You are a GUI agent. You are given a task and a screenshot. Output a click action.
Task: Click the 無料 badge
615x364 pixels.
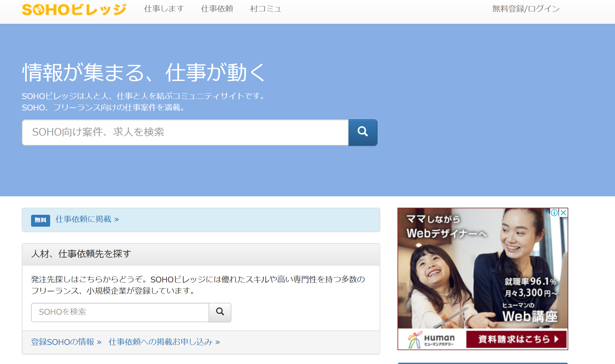pos(40,220)
